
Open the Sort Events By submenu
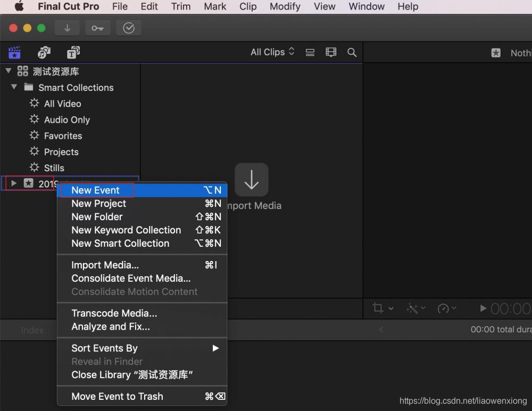click(142, 348)
